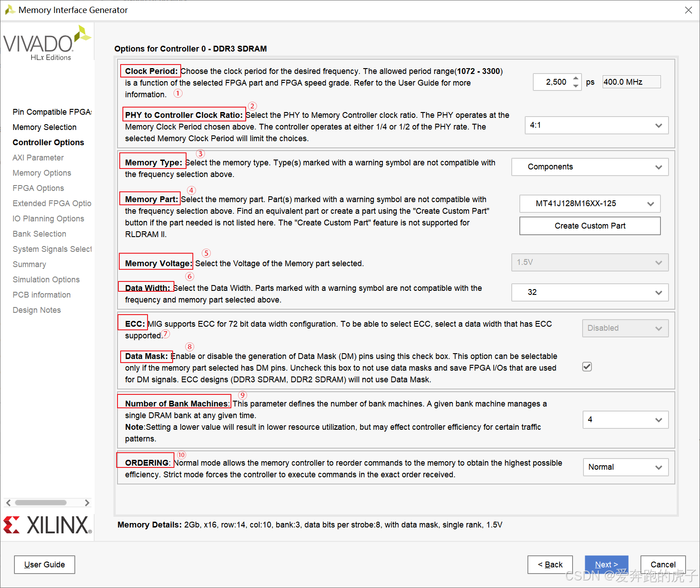The width and height of the screenshot is (700, 588).
Task: Select Pin Compatible FPGAs in the sidebar
Action: [x=52, y=112]
